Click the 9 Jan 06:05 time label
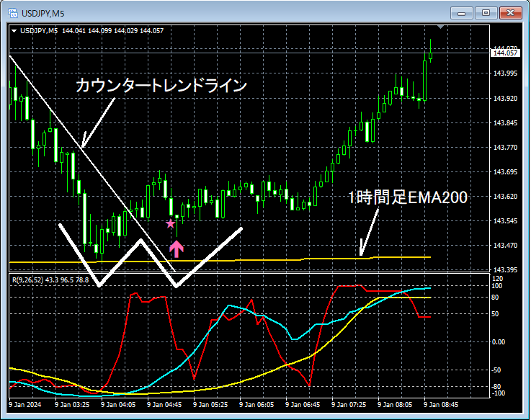The width and height of the screenshot is (531, 420). (x=256, y=404)
